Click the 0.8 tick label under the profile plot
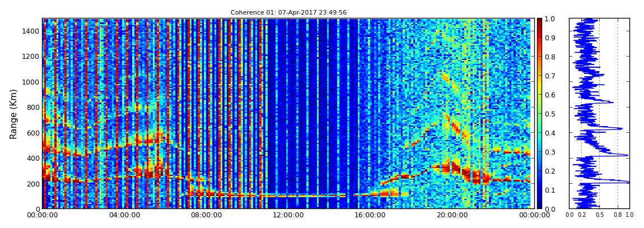Image resolution: width=644 pixels, height=228 pixels. click(x=618, y=215)
